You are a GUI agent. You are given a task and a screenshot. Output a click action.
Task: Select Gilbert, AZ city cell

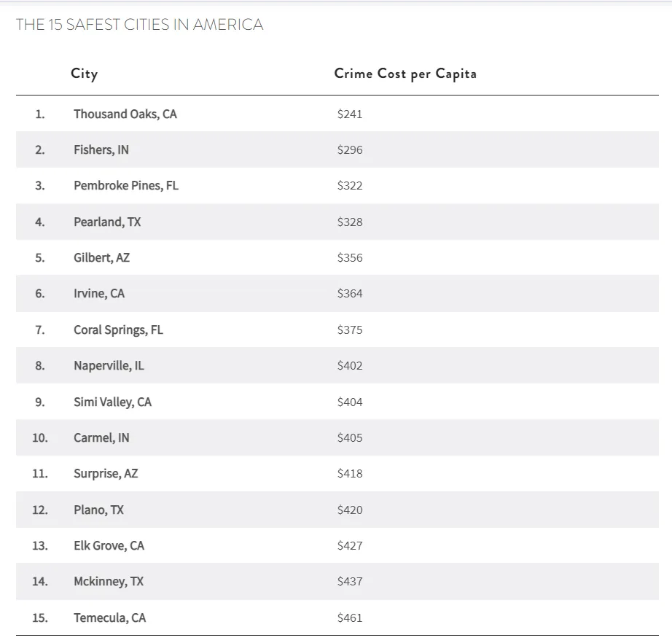point(101,257)
